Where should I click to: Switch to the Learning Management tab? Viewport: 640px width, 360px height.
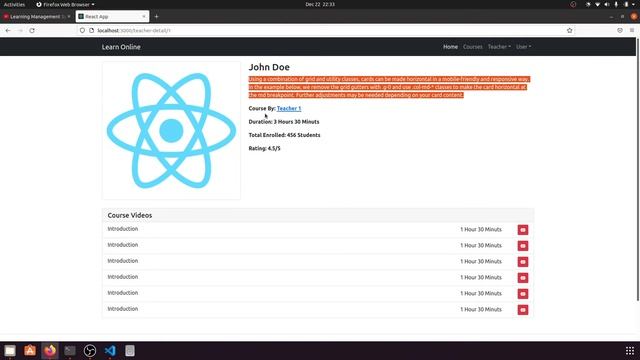coord(37,17)
